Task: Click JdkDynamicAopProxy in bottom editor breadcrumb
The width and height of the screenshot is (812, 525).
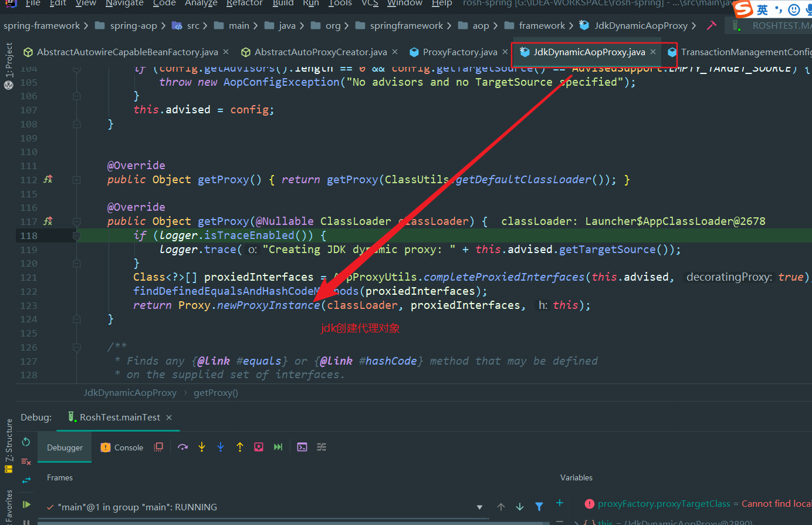Action: 130,393
